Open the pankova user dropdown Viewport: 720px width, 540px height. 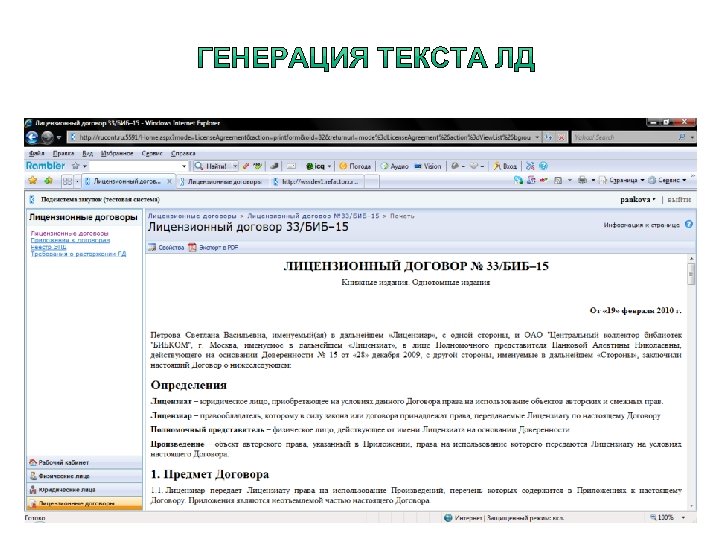638,199
